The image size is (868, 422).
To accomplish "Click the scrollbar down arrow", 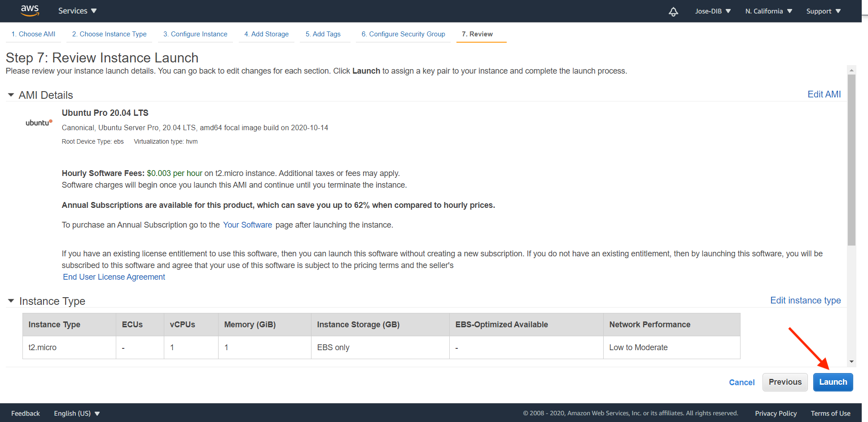I will click(851, 362).
